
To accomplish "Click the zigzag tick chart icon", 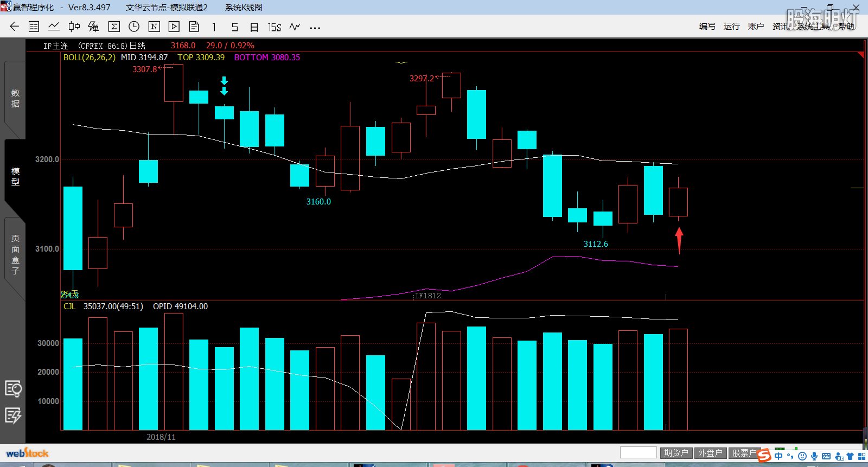I will click(x=295, y=27).
